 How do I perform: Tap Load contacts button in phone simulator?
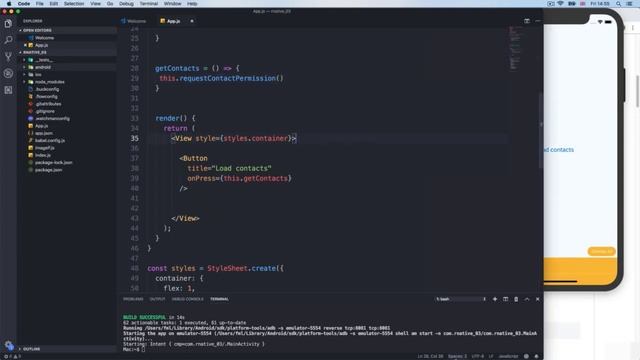559,150
